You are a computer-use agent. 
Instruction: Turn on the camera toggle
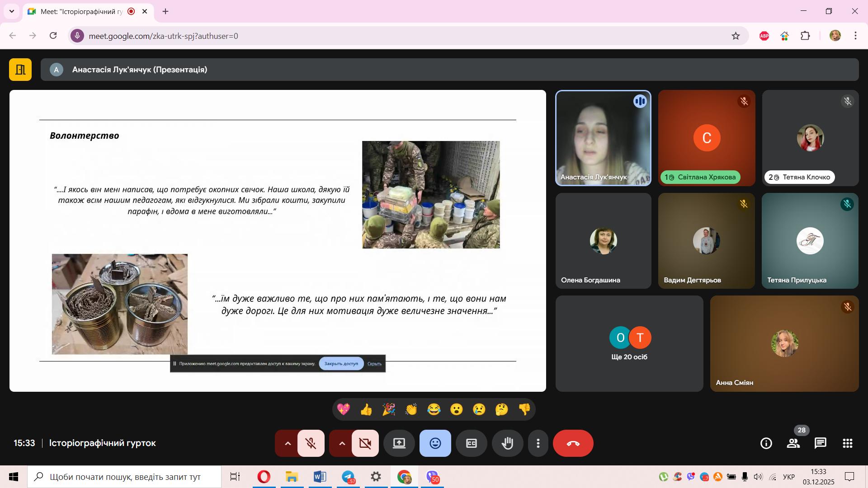pos(365,443)
